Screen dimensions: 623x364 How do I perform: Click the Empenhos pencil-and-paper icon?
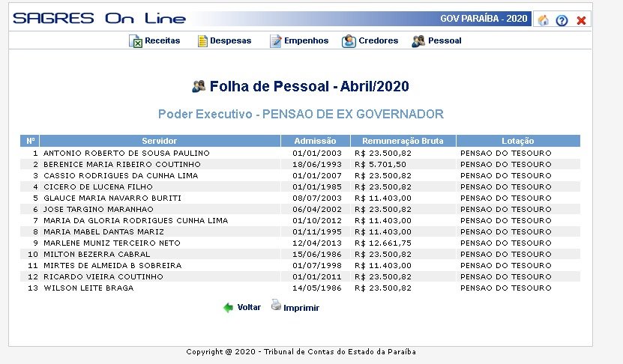(x=275, y=41)
